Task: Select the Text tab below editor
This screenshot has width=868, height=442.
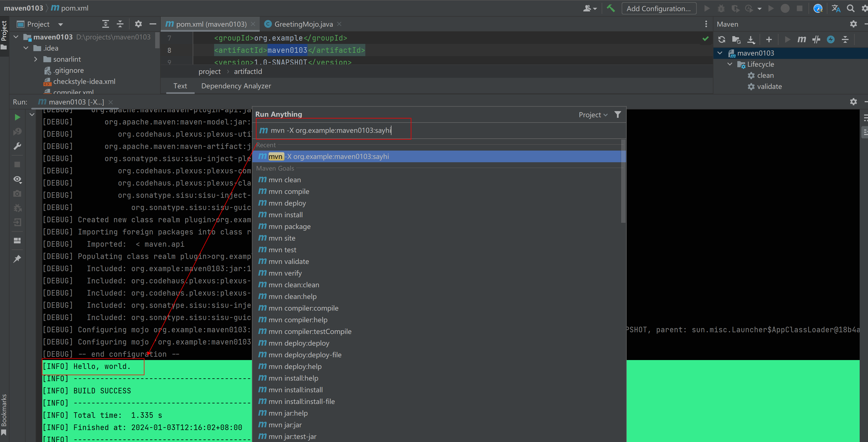Action: pyautogui.click(x=180, y=86)
